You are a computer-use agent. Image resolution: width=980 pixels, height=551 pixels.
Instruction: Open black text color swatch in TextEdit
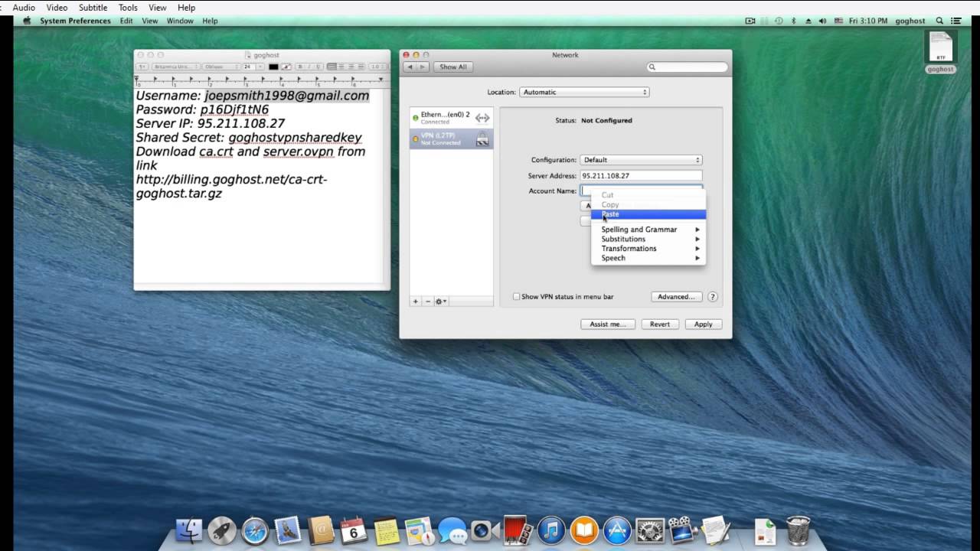click(x=273, y=67)
